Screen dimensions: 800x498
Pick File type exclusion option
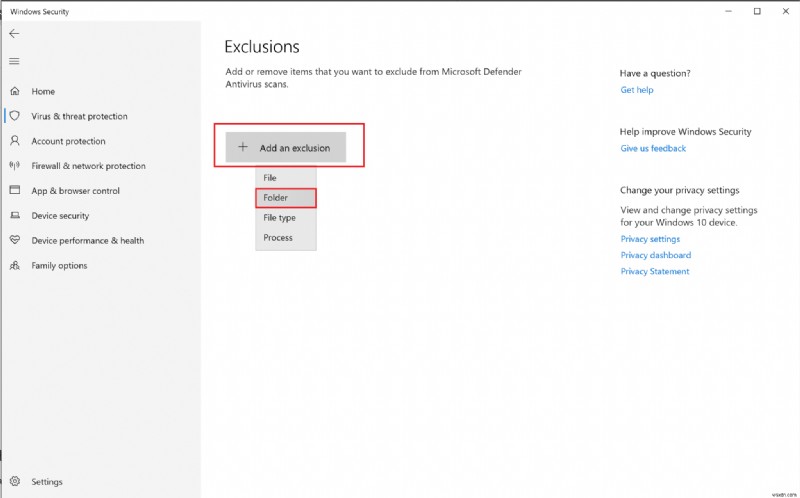click(280, 217)
